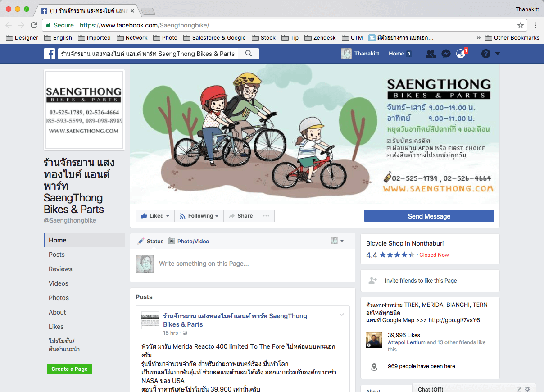Open the SaengThong page profile picture
This screenshot has width=544, height=392.
tap(84, 110)
